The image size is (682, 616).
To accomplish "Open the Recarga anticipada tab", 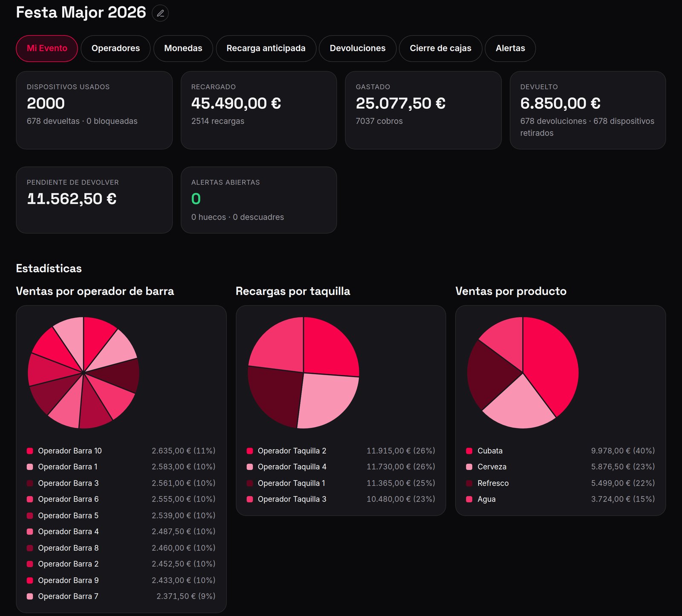I will click(x=266, y=48).
